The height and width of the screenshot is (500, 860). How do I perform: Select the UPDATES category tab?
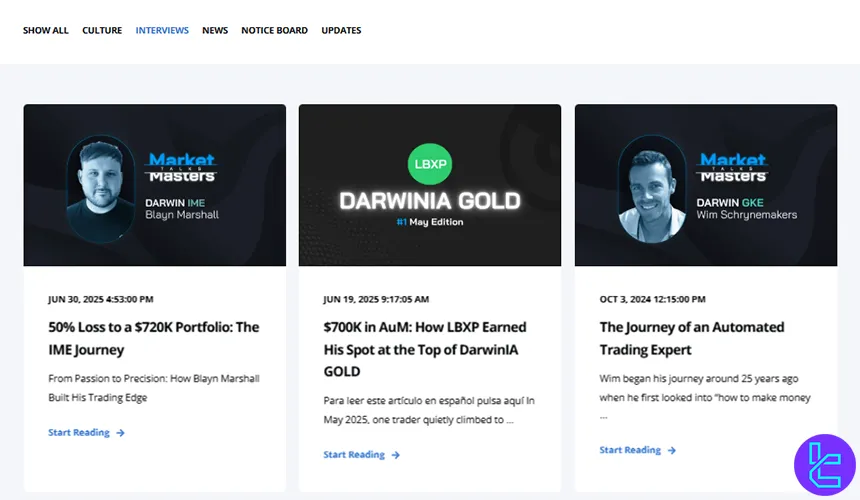(x=341, y=31)
